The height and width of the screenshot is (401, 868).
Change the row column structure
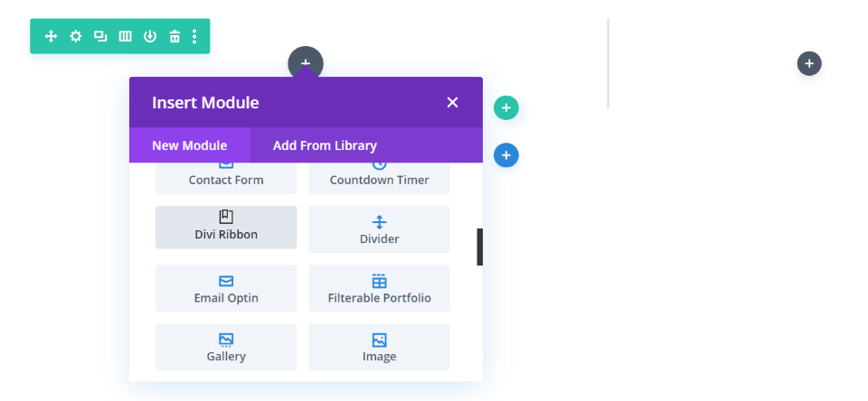126,36
